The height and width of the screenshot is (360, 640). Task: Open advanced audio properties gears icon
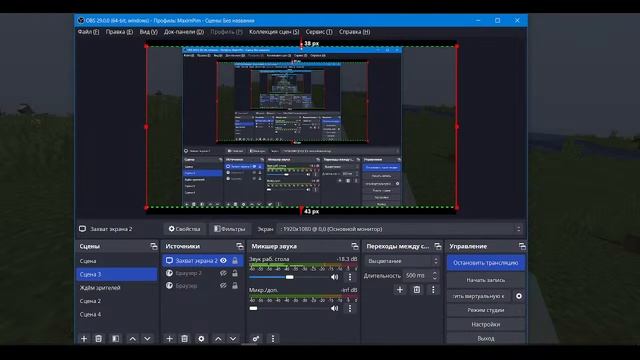coord(256,339)
